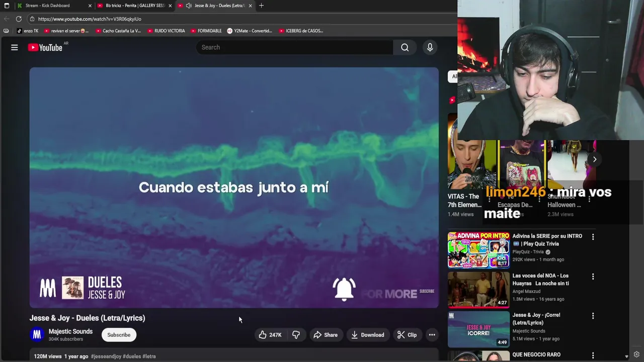
Task: Open the Las voces del NOA thumbnail
Action: coord(478,290)
